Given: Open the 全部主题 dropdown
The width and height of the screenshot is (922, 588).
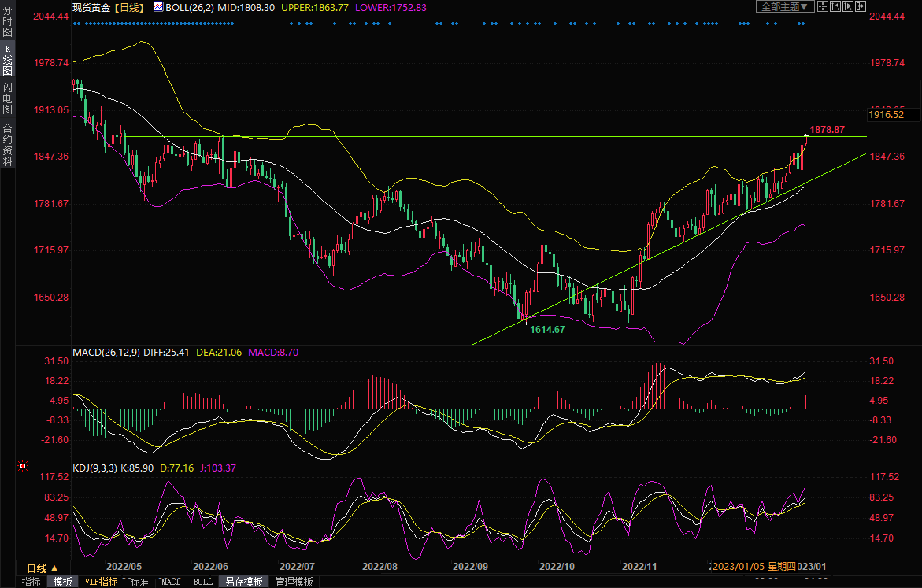Looking at the screenshot, I should [784, 6].
